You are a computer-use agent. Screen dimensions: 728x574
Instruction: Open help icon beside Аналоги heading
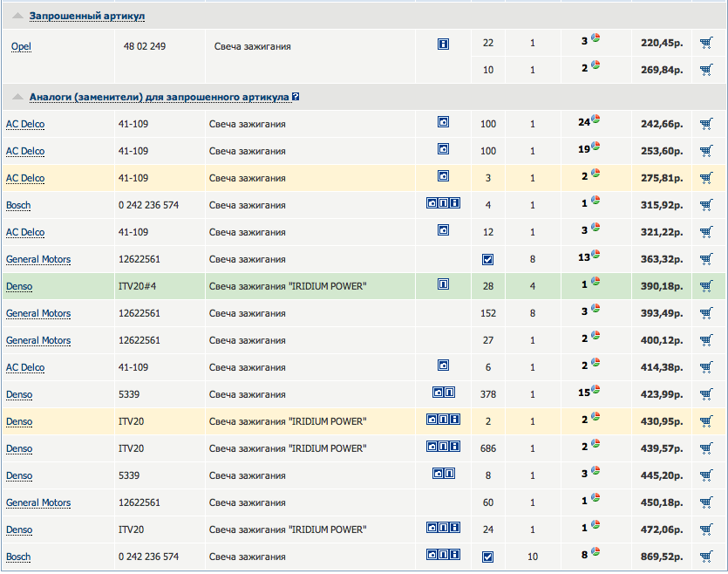tap(296, 97)
